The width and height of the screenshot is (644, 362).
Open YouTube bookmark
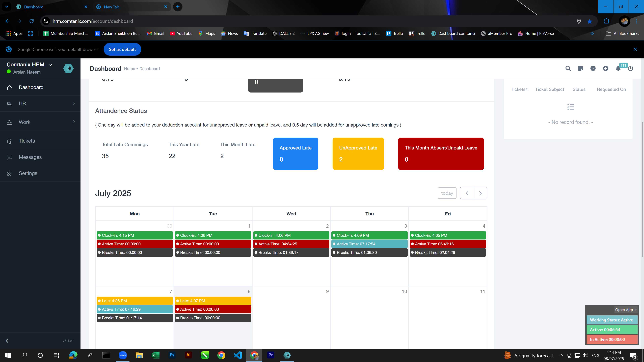point(181,34)
